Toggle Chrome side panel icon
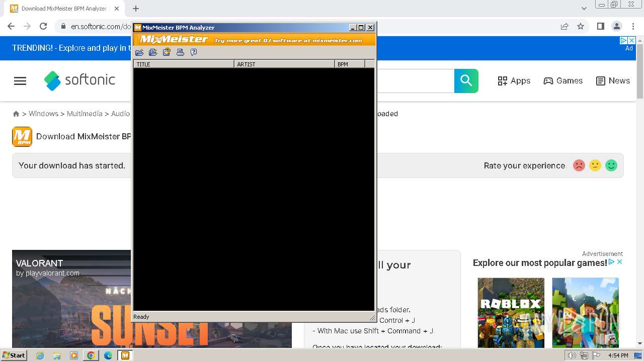Image resolution: width=644 pixels, height=362 pixels. (600, 26)
